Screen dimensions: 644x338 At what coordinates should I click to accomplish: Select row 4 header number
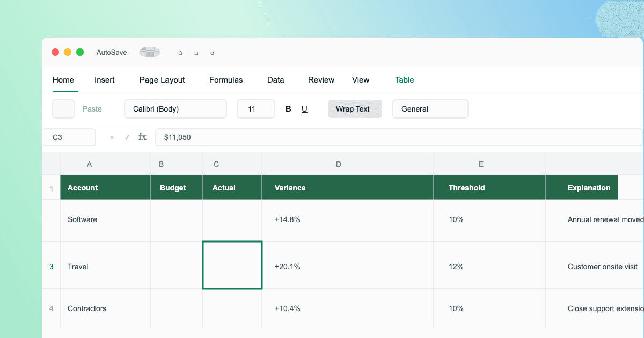[52, 308]
